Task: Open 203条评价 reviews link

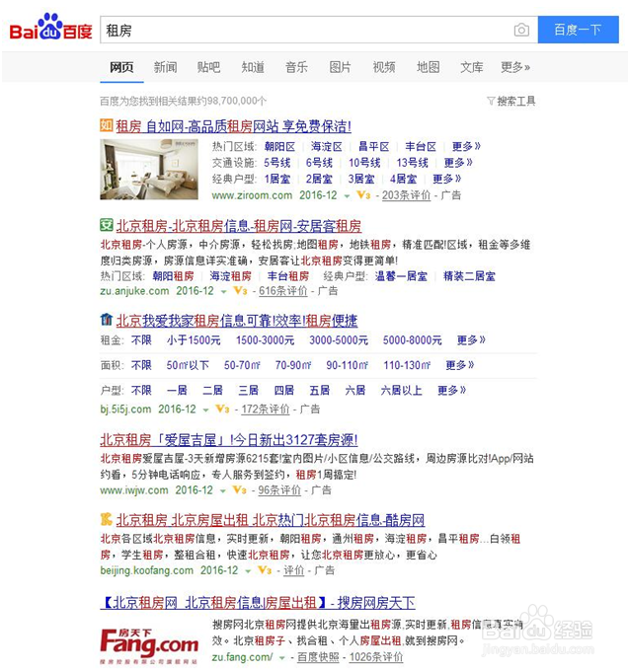Action: click(x=406, y=195)
